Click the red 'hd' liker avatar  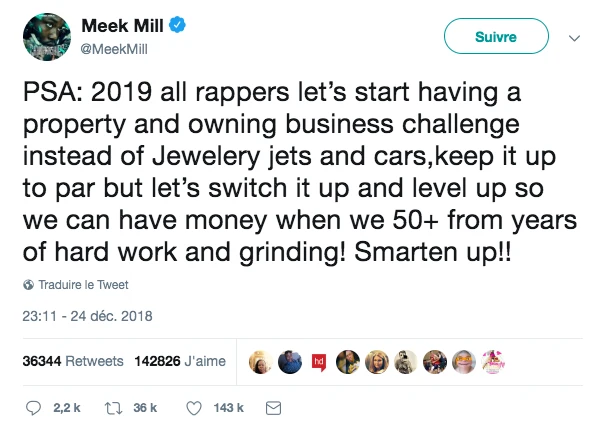pos(320,360)
